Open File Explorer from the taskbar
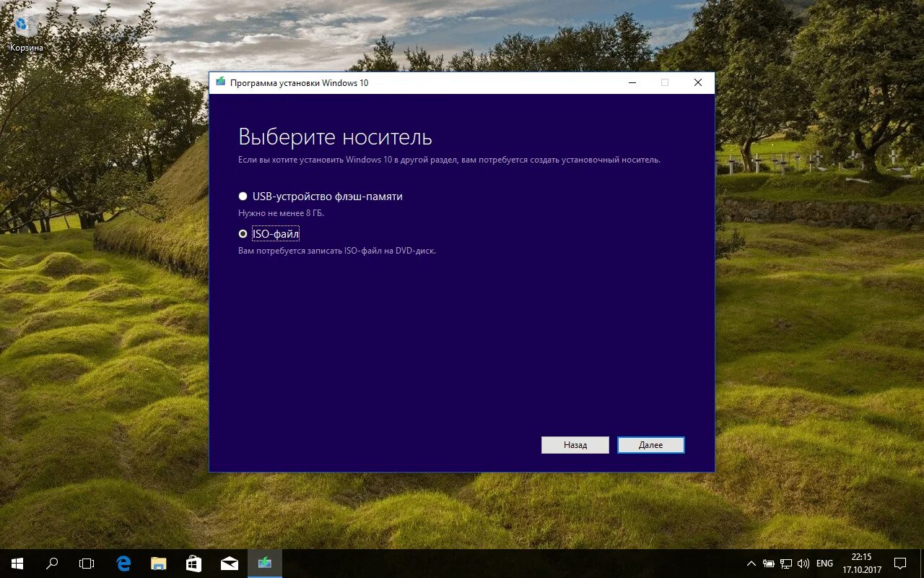924x578 pixels. pyautogui.click(x=159, y=564)
